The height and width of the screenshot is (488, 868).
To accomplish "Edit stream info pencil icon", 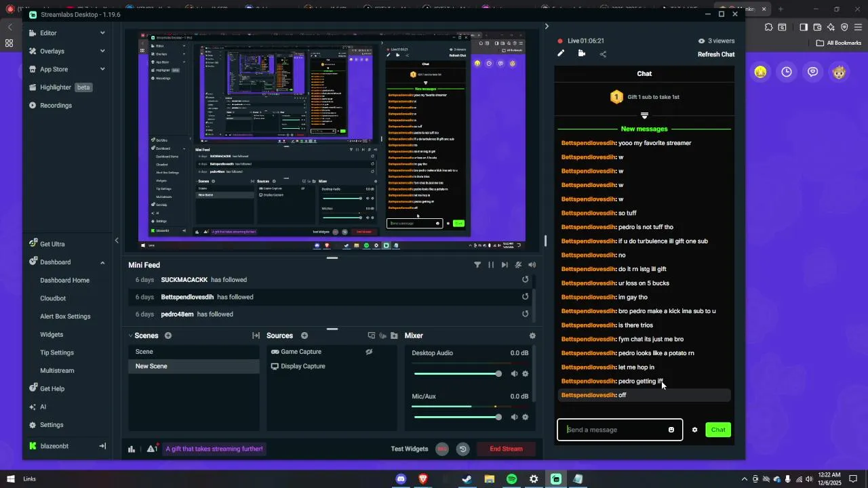I will tap(561, 54).
